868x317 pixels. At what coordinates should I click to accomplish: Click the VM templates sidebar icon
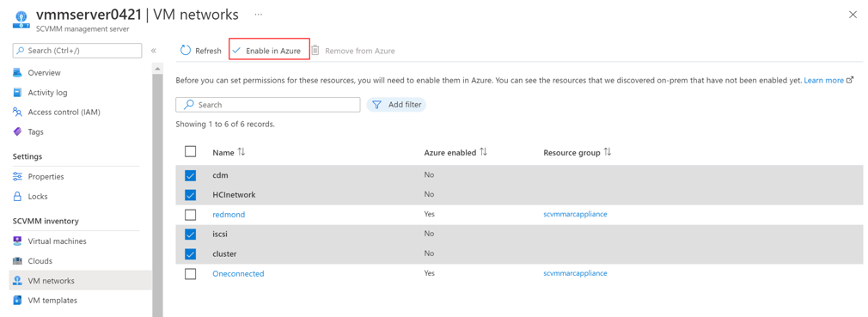pyautogui.click(x=17, y=301)
